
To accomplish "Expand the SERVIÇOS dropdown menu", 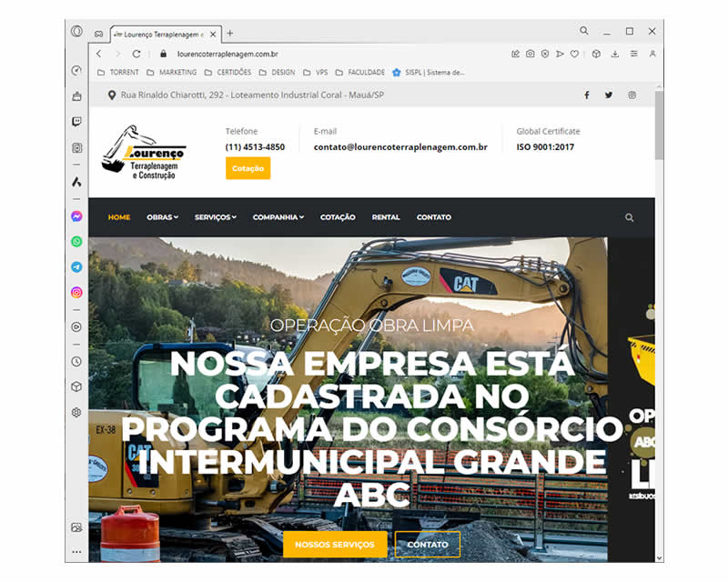I will tap(215, 217).
